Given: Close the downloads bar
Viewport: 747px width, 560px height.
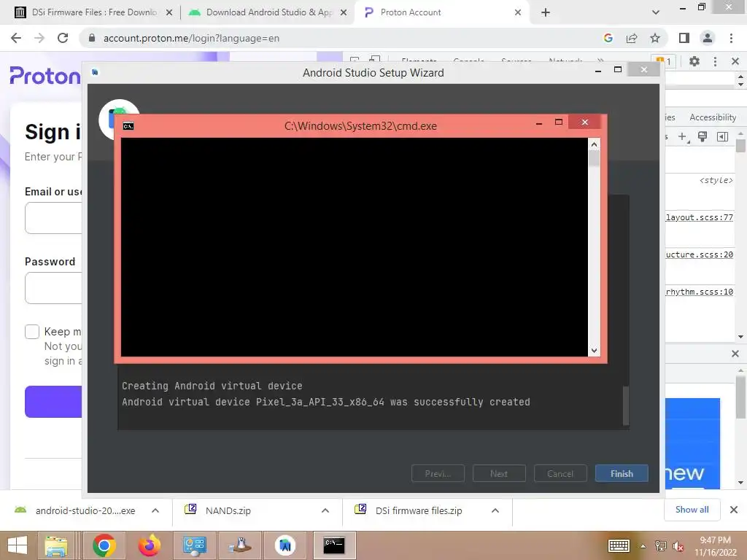Looking at the screenshot, I should click(x=734, y=510).
